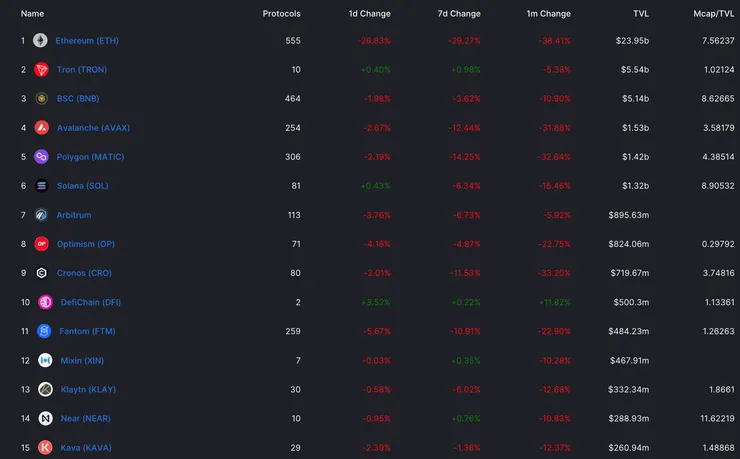Screen dimensions: 740x459
Task: Click the Avalanche logo icon
Action: (41, 128)
